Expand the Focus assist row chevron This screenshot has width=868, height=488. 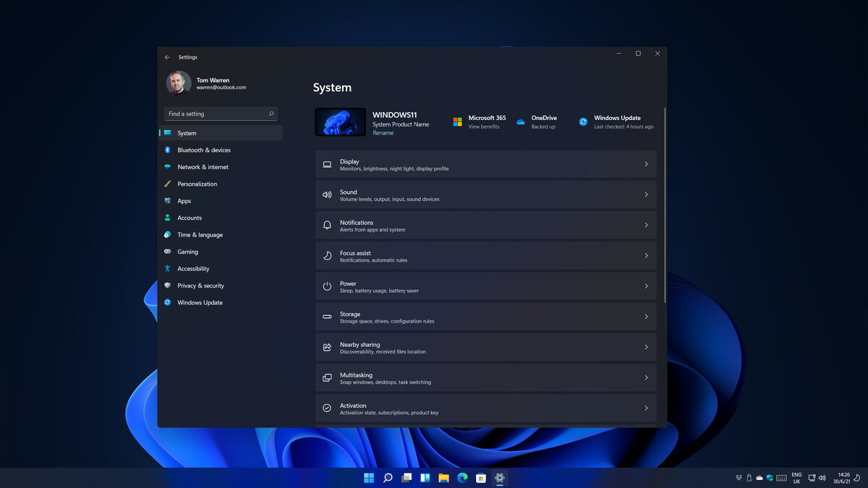point(646,256)
